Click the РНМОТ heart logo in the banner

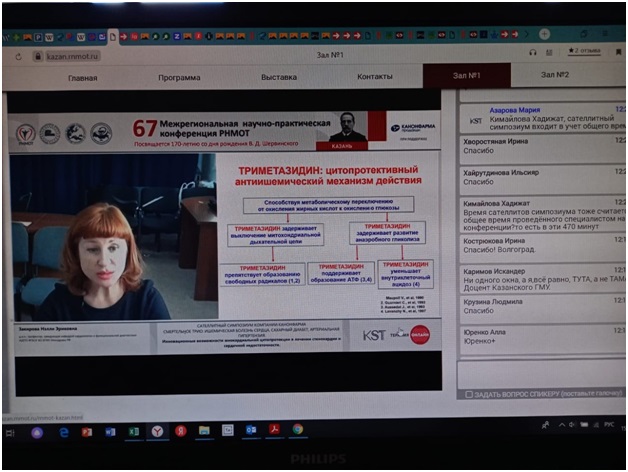coord(26,134)
